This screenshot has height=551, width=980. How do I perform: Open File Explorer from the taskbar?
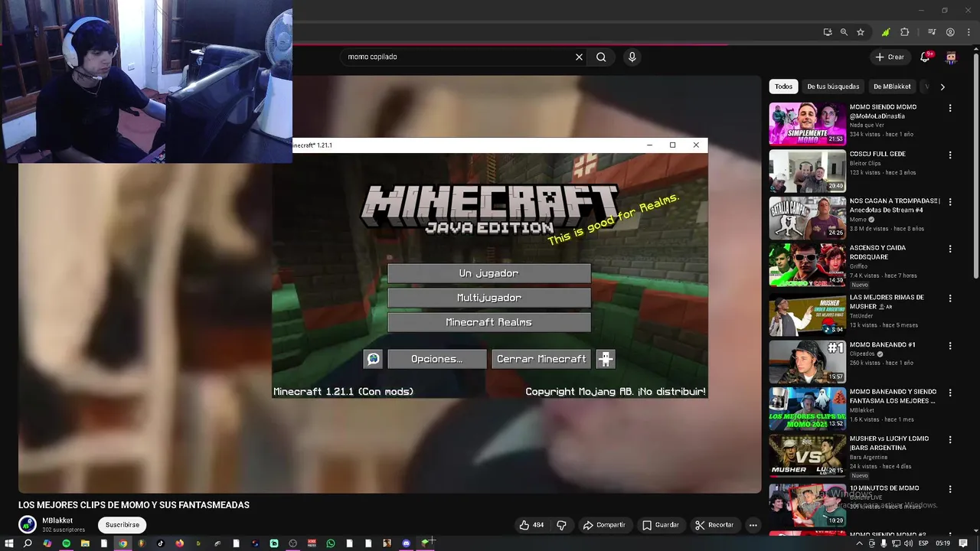coord(85,543)
